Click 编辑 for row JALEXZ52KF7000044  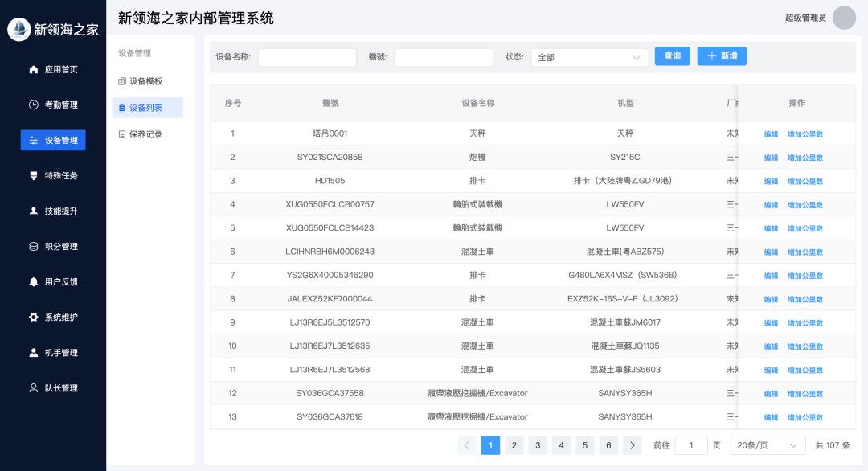(771, 300)
